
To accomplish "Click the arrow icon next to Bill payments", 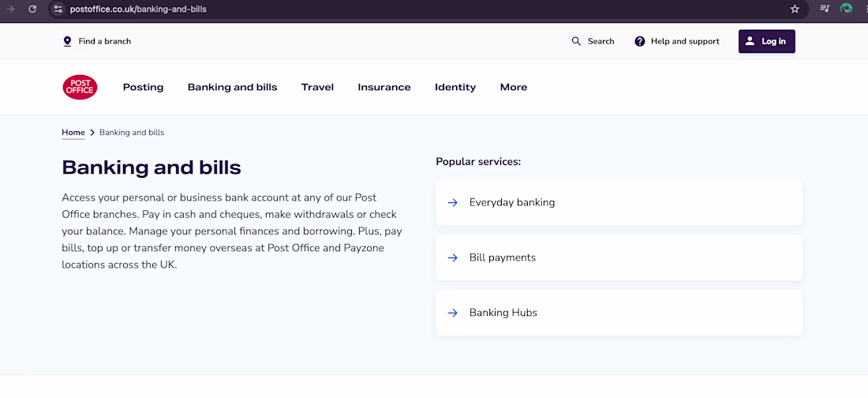I will click(x=453, y=257).
